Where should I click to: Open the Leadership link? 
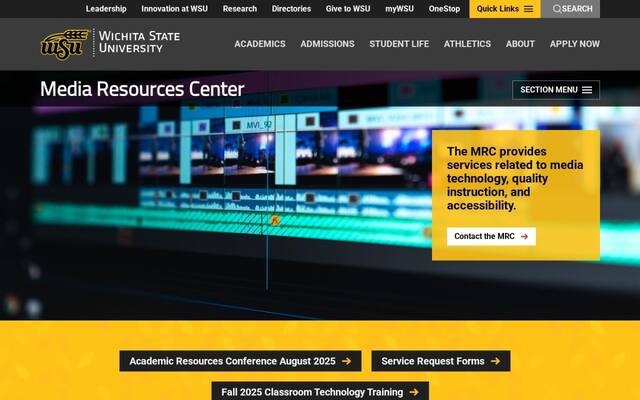point(106,9)
